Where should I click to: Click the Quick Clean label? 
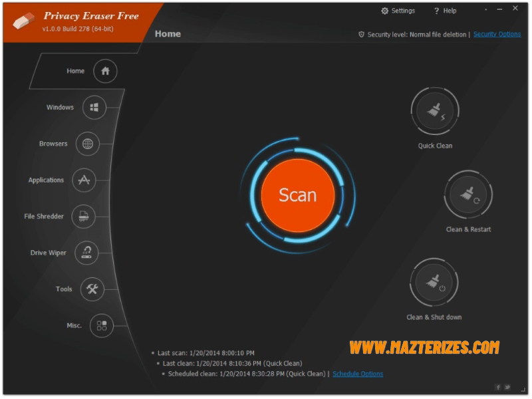point(435,146)
